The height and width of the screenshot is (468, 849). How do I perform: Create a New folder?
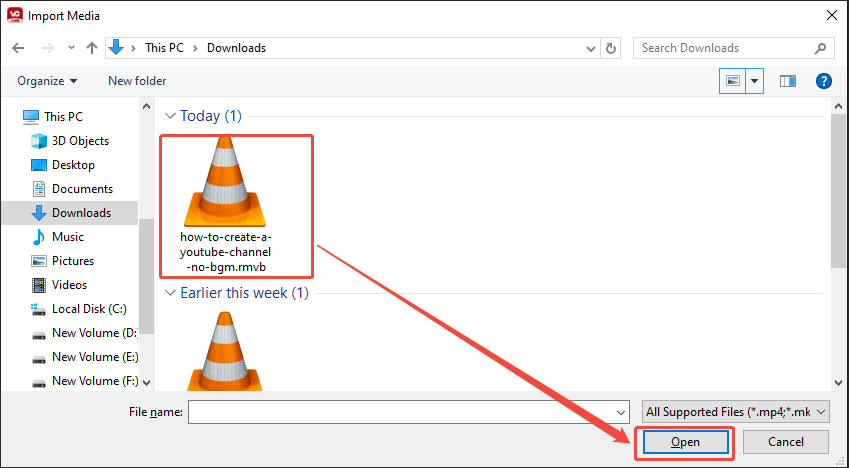tap(137, 81)
